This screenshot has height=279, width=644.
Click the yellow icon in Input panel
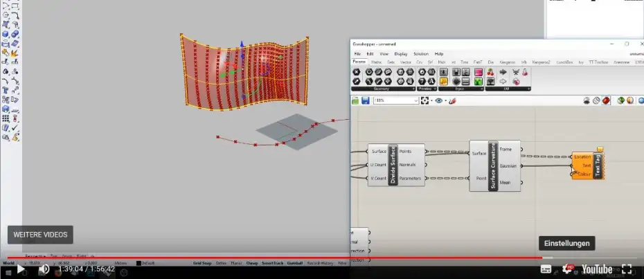[444, 82]
